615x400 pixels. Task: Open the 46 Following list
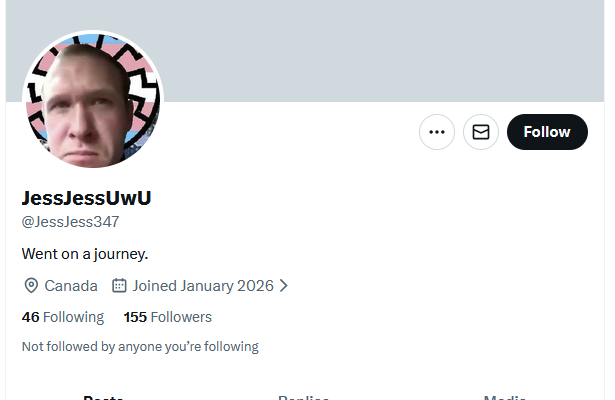coord(63,317)
